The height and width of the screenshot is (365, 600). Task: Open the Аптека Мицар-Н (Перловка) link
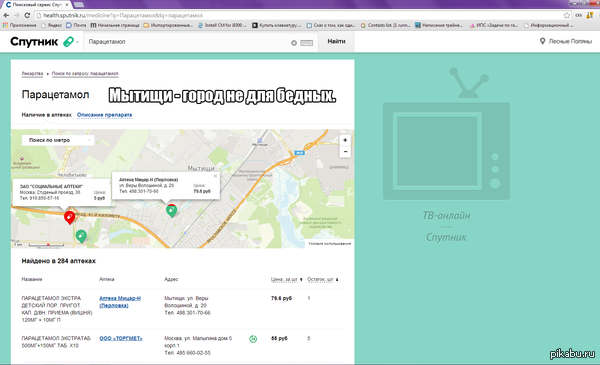click(120, 302)
